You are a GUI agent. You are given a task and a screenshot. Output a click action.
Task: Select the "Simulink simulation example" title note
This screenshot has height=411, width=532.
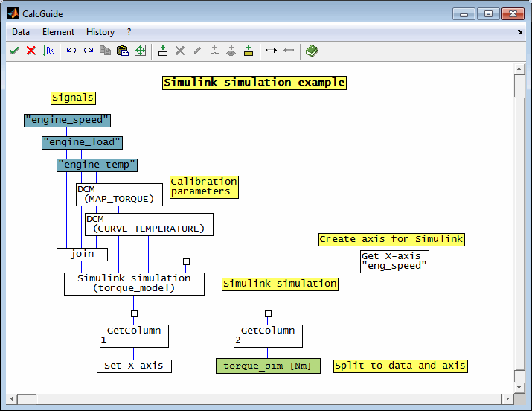[x=254, y=83]
